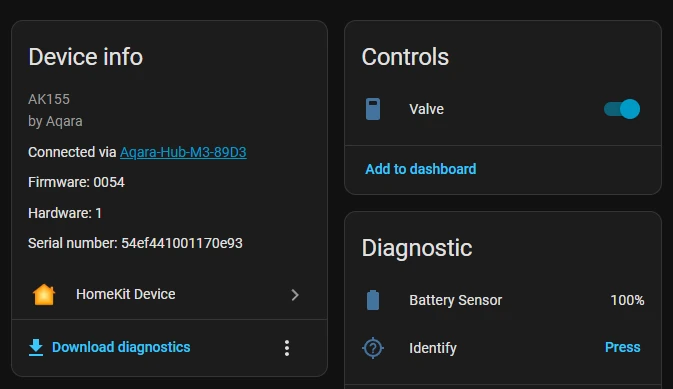
Task: Click Download diagnostics link
Action: [x=121, y=347]
